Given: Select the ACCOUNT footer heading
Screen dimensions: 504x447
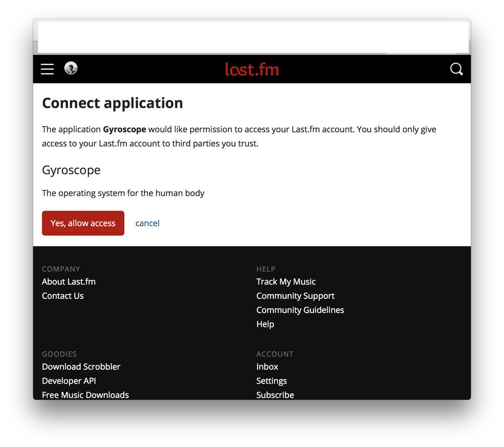Looking at the screenshot, I should pos(275,354).
